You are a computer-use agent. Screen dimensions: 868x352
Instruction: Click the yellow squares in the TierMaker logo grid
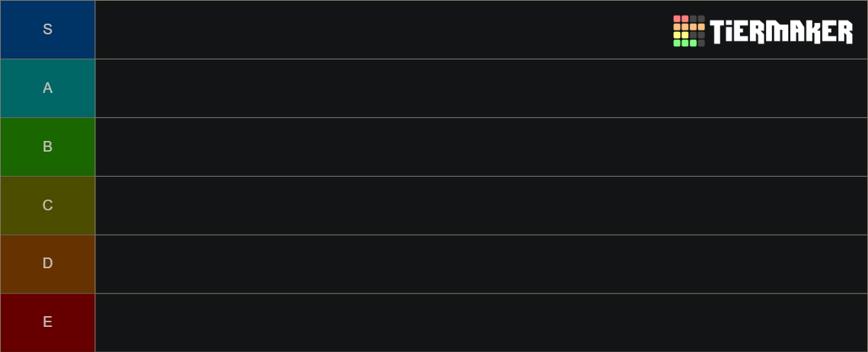681,35
